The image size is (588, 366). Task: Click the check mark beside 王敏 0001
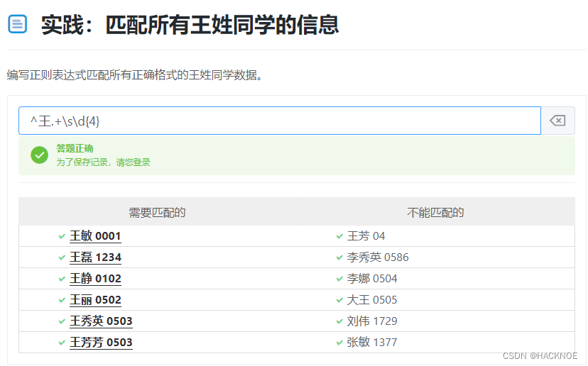point(62,236)
